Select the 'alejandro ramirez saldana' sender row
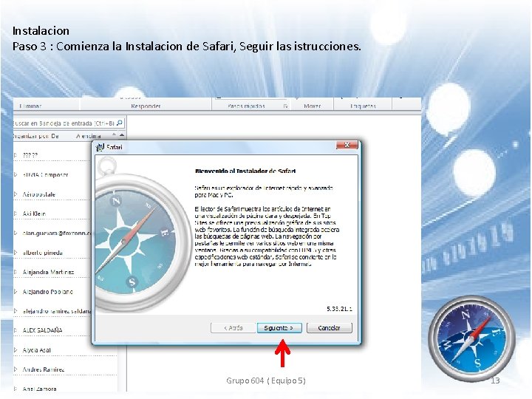The image size is (532, 399). click(52, 311)
